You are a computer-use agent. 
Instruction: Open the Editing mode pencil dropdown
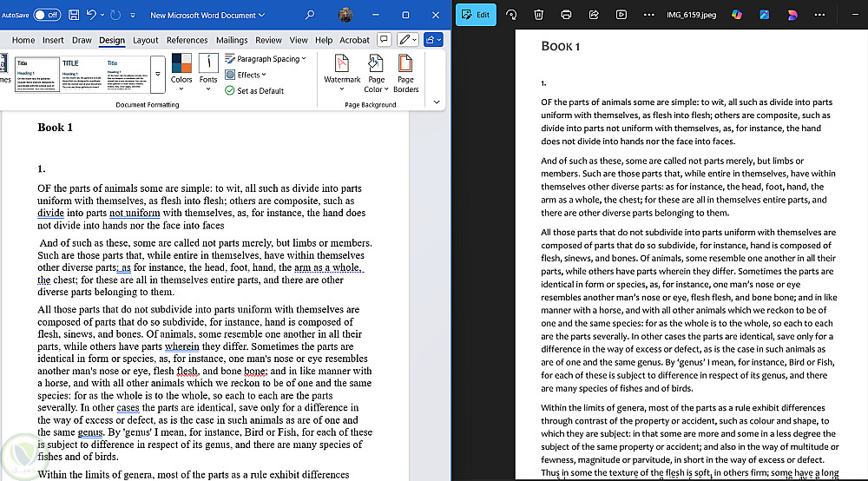click(x=407, y=39)
